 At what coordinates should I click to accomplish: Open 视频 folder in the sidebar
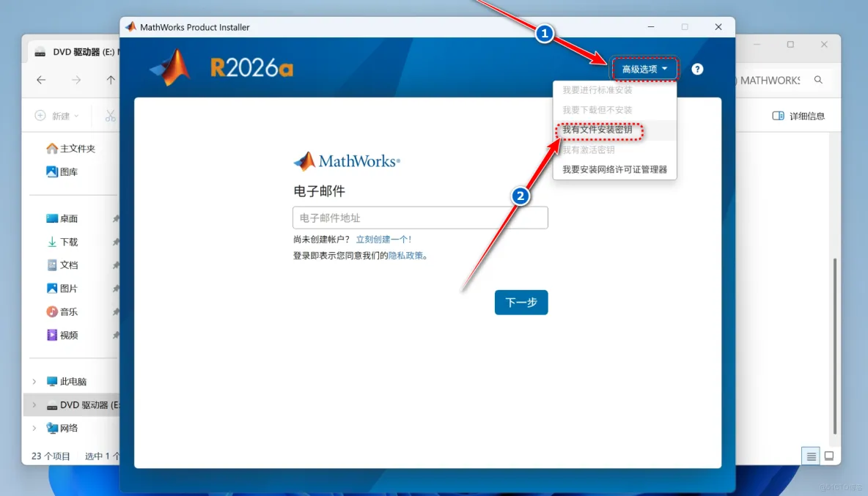62,335
